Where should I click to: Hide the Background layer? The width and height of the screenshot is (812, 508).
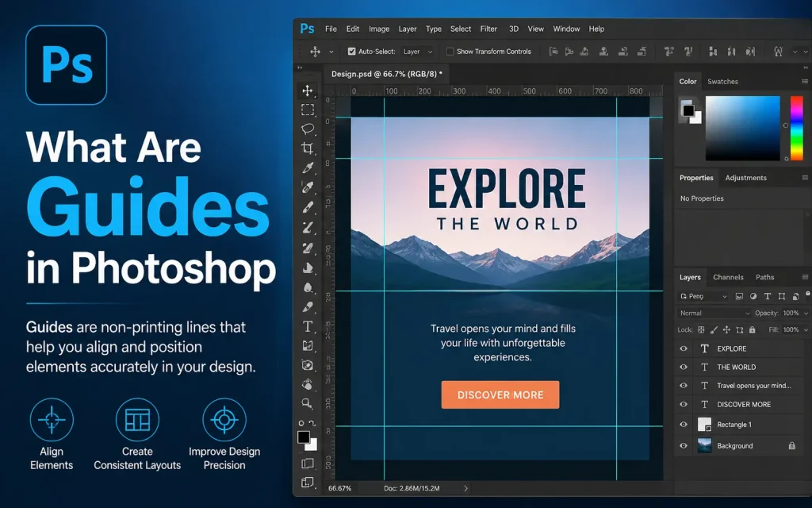684,445
